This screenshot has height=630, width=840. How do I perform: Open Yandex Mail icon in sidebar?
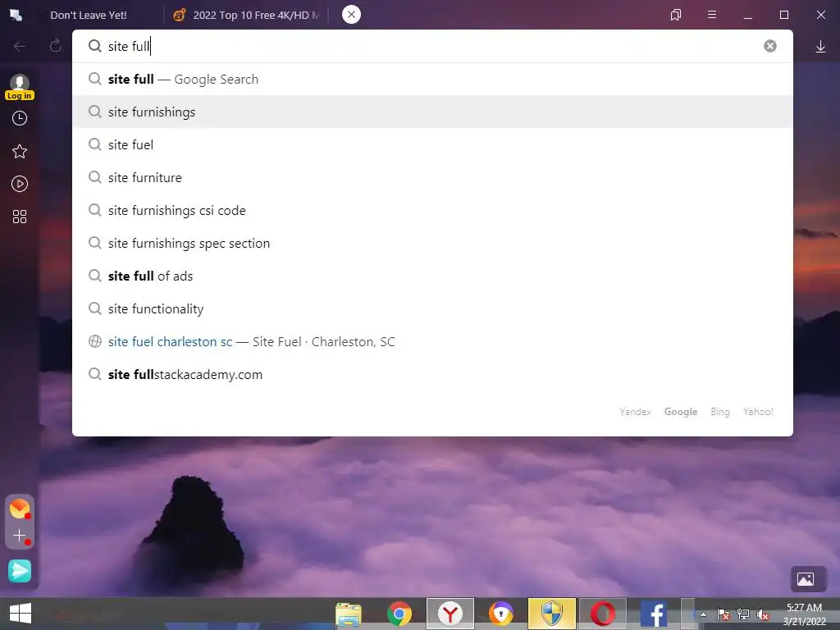click(20, 509)
